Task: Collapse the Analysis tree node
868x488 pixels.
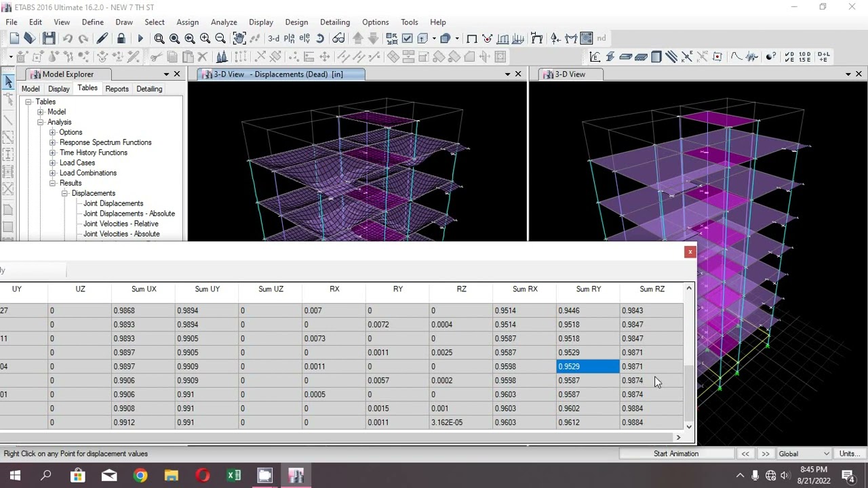Action: click(x=41, y=122)
